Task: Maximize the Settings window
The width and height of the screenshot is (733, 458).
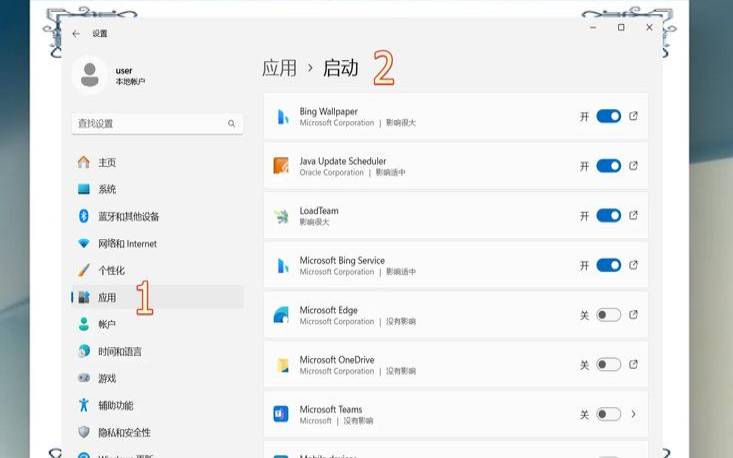Action: point(621,28)
